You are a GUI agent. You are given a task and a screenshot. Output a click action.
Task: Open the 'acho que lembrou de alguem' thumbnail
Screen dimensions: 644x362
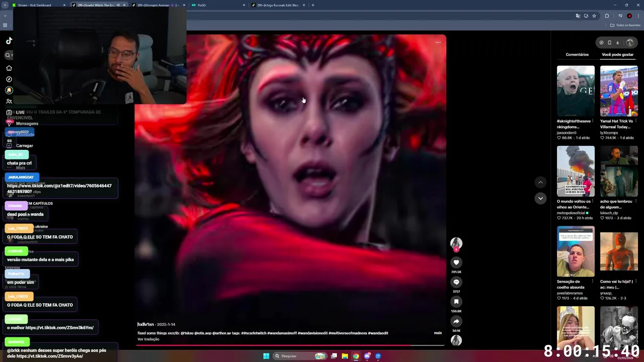619,171
